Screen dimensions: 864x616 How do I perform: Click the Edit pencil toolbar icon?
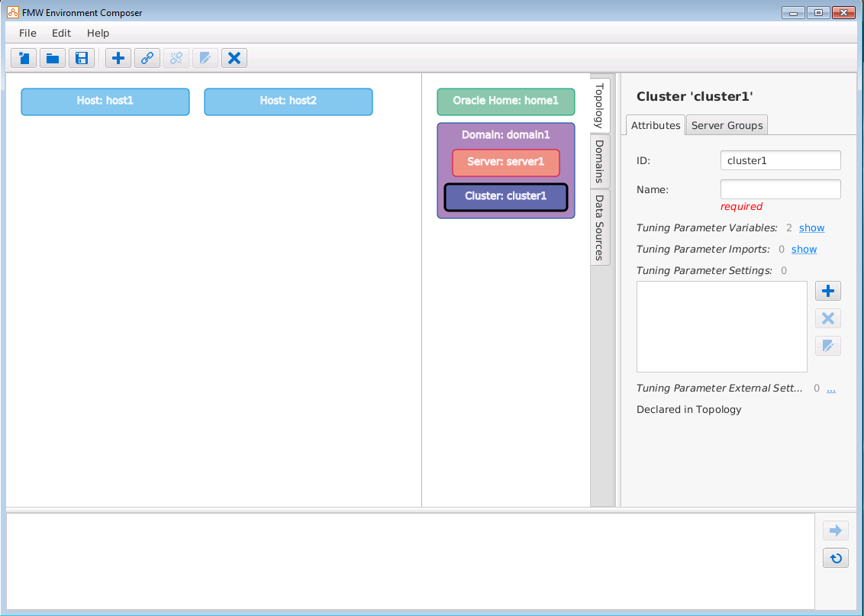pos(205,58)
